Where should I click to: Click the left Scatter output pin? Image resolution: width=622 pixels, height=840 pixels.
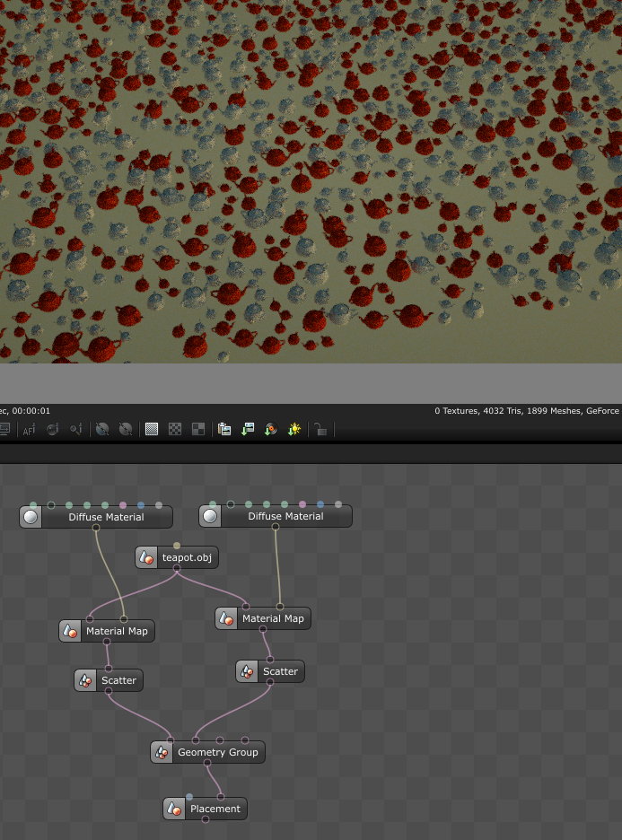109,691
